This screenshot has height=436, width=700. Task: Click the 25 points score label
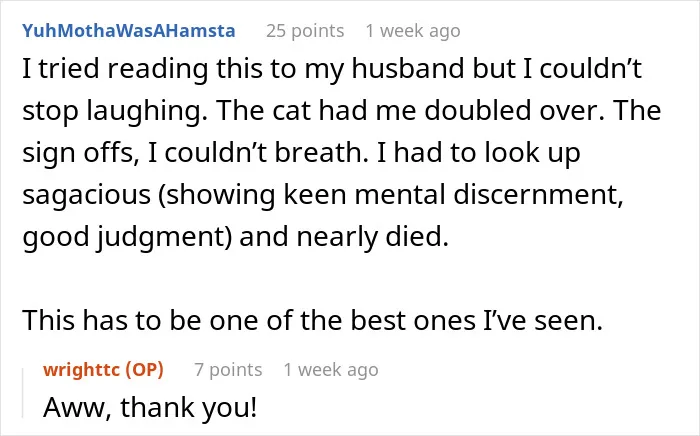[x=305, y=31]
